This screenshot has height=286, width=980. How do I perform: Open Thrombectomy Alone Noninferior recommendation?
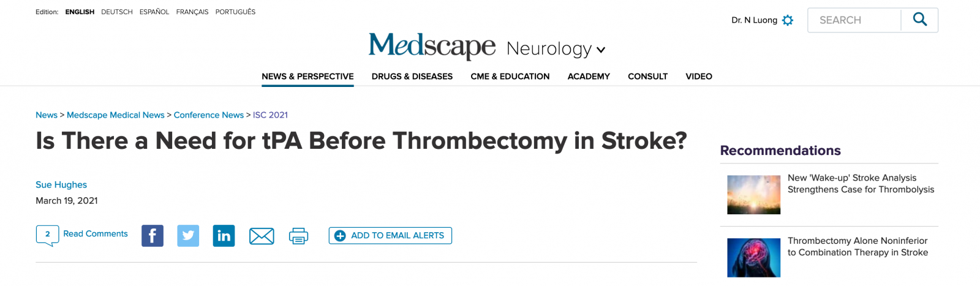858,247
